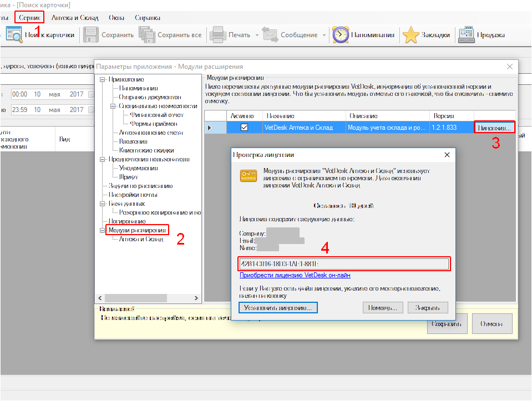
Task: Select Логирование tree item
Action: pos(127,221)
